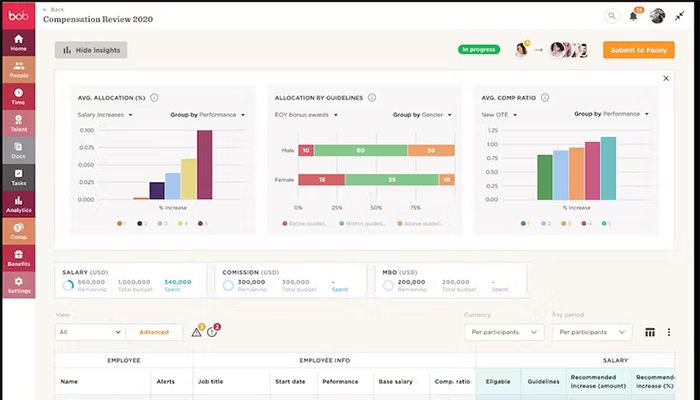Click the Commission budget progress ring
The width and height of the screenshot is (700, 400).
(228, 285)
